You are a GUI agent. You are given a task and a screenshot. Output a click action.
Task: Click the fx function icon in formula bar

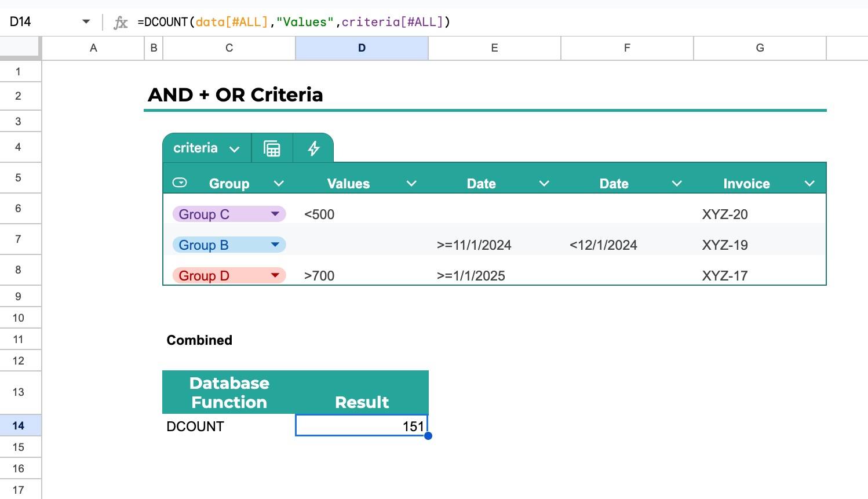click(121, 22)
